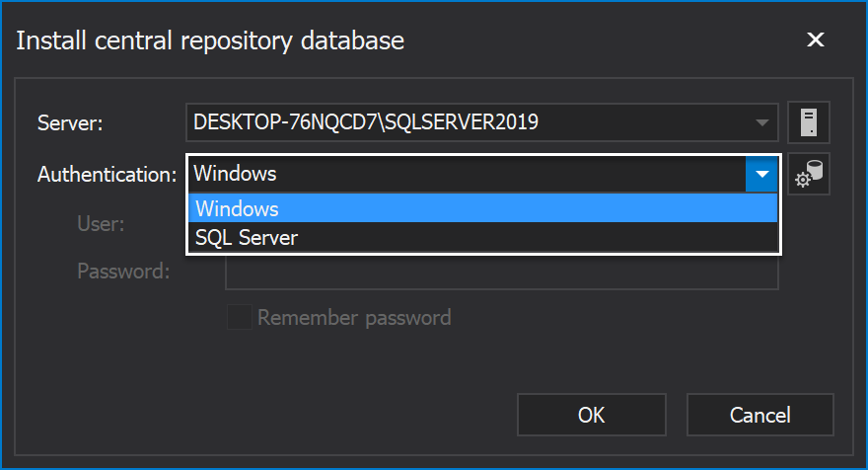Click inside the Password input field
This screenshot has height=470, width=868.
[501, 274]
